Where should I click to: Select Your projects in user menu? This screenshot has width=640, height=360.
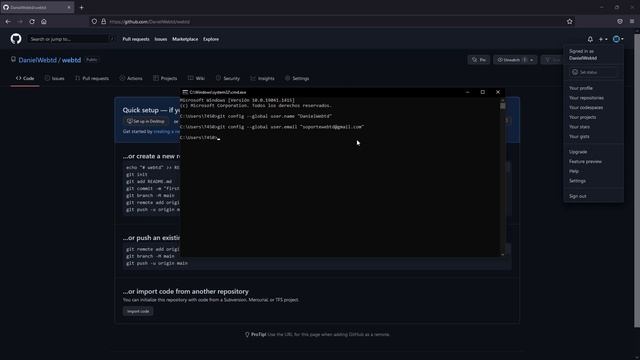582,117
